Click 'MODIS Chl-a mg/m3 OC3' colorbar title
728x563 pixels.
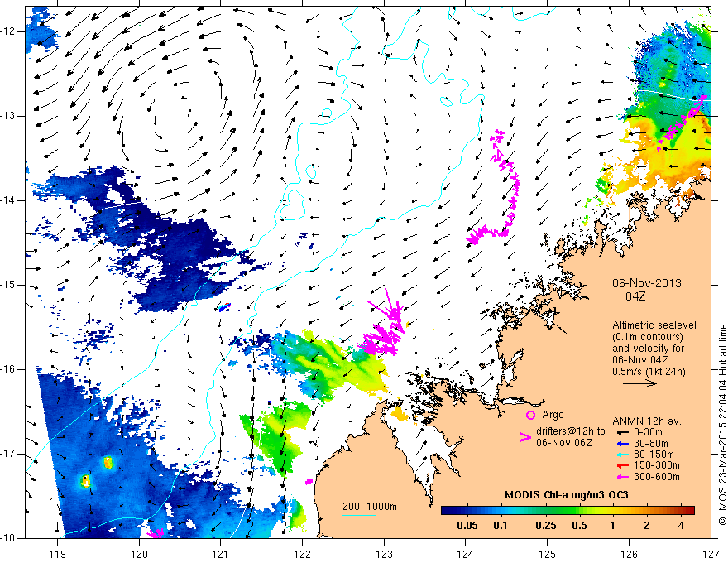[567, 495]
